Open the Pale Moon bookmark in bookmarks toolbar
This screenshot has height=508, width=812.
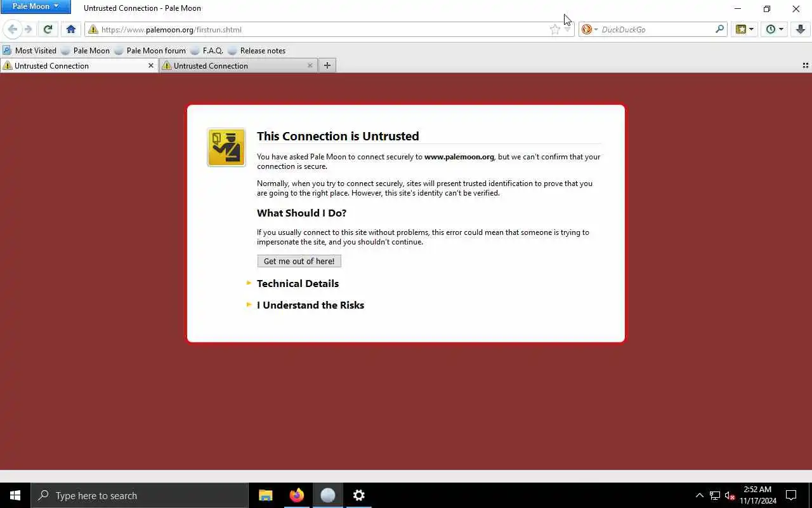[x=85, y=50]
